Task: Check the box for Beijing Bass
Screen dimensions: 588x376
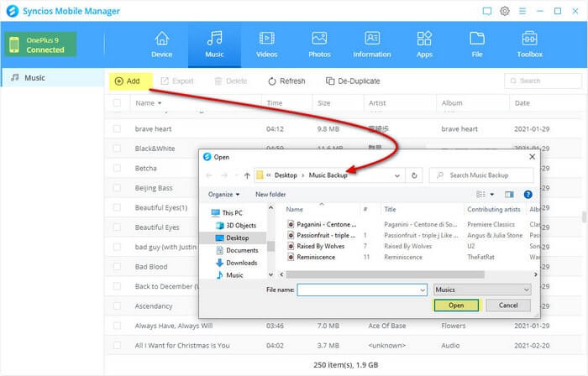Action: point(117,188)
